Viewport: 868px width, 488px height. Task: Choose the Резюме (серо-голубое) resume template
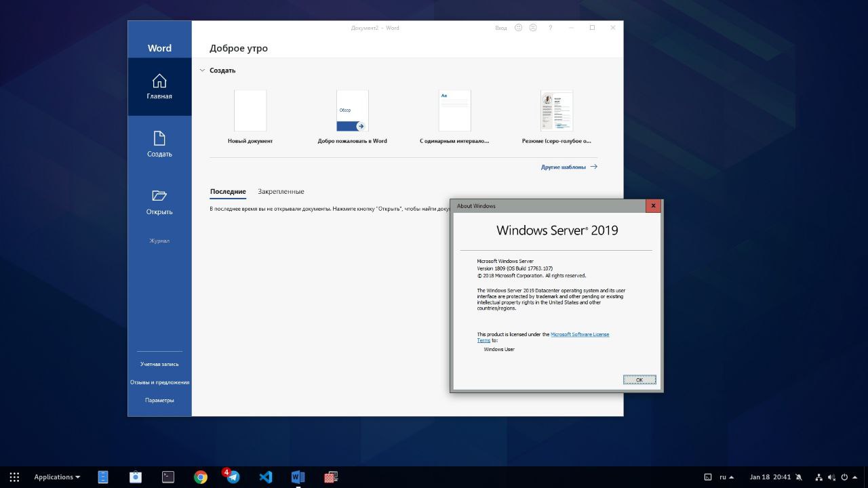tap(557, 117)
